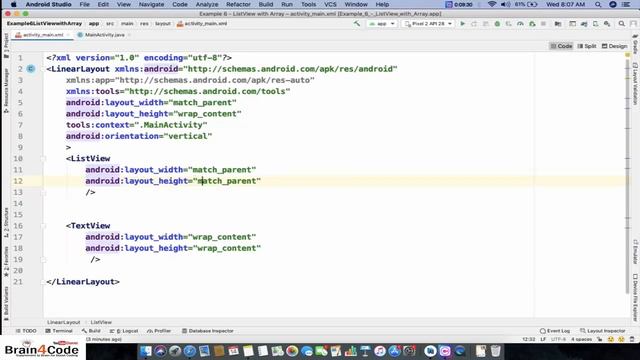Place cursor on line 8 android:orientation attribute
The width and height of the screenshot is (640, 360).
139,136
